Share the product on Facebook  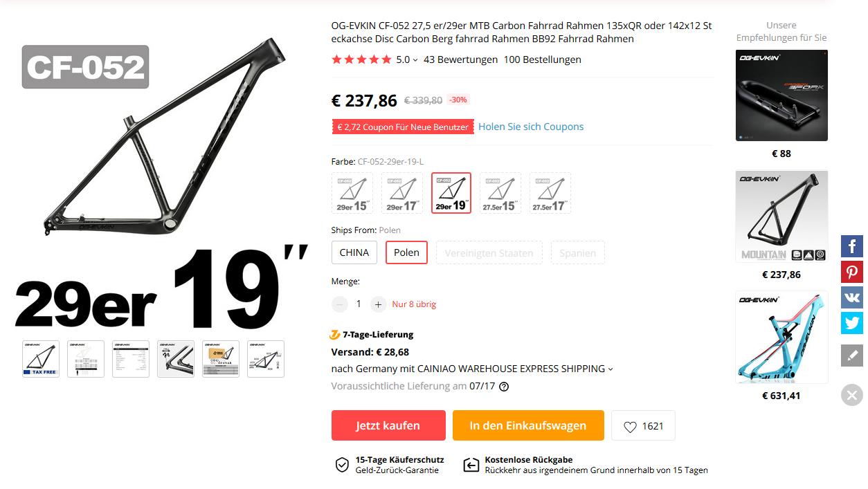(x=852, y=246)
